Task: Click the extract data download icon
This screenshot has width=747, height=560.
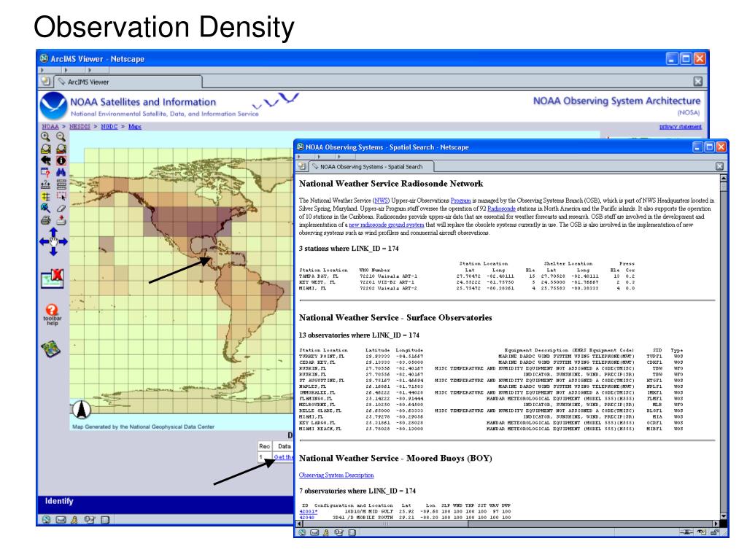Action: click(x=61, y=220)
